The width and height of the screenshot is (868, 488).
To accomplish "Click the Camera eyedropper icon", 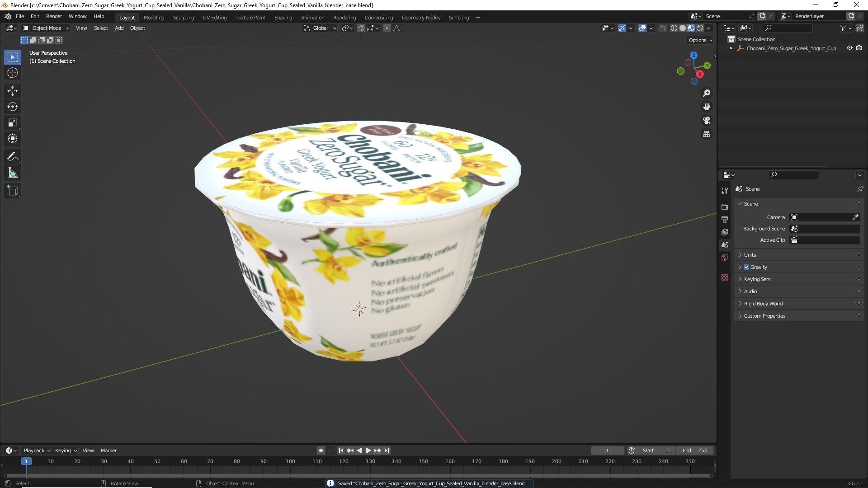I will tap(855, 217).
